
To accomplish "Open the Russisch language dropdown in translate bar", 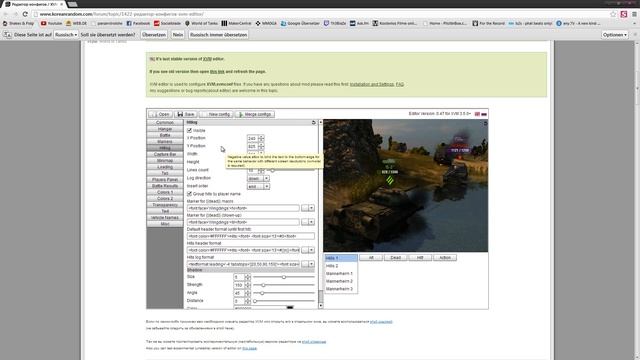I will click(66, 35).
